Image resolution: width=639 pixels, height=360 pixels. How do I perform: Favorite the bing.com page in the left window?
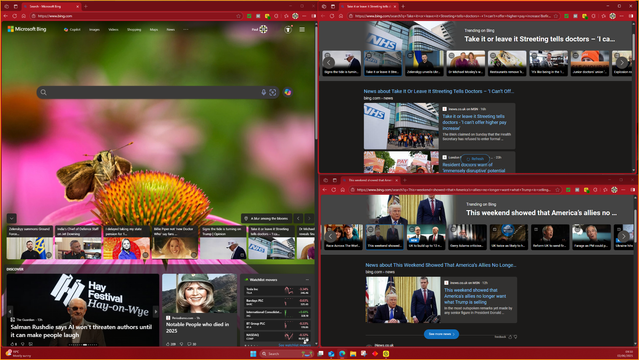click(x=238, y=16)
